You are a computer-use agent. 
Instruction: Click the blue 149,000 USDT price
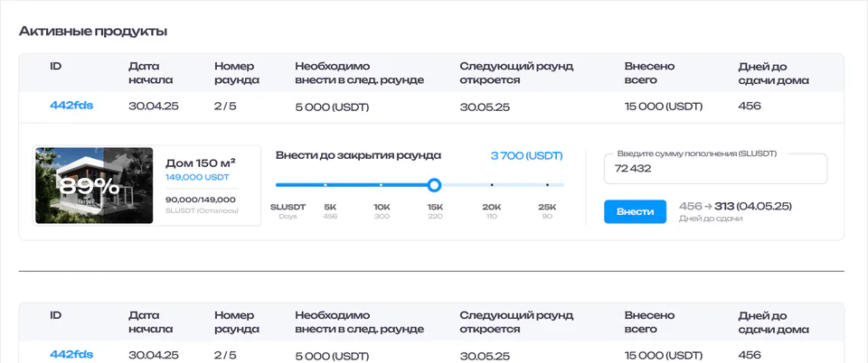[197, 177]
